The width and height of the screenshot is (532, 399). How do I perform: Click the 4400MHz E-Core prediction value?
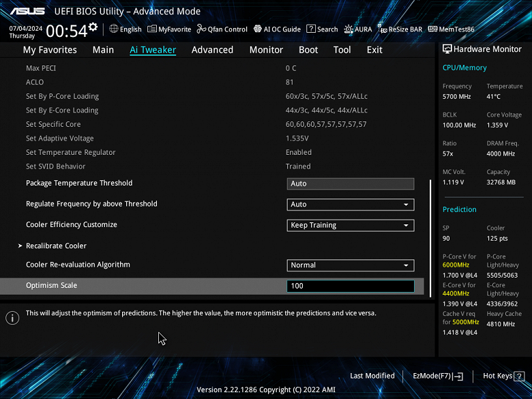tap(456, 293)
